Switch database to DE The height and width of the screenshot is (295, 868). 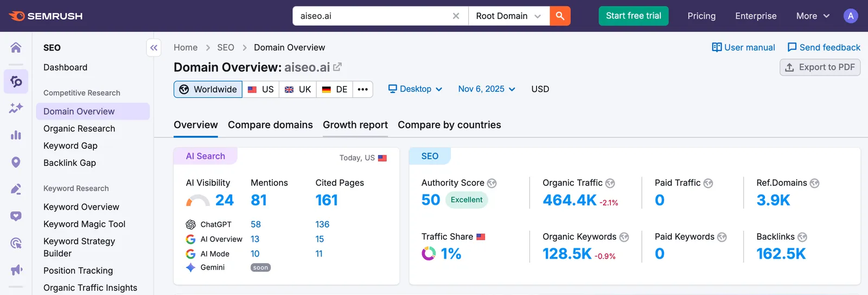tap(335, 89)
